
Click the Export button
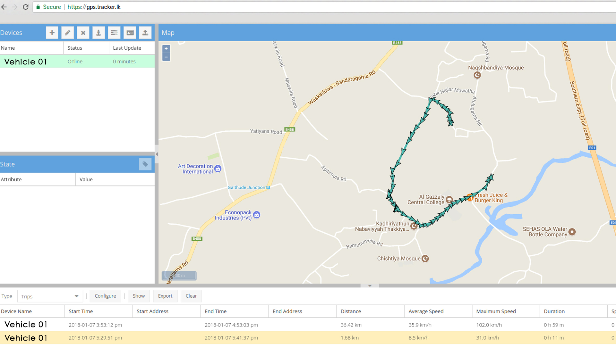165,296
